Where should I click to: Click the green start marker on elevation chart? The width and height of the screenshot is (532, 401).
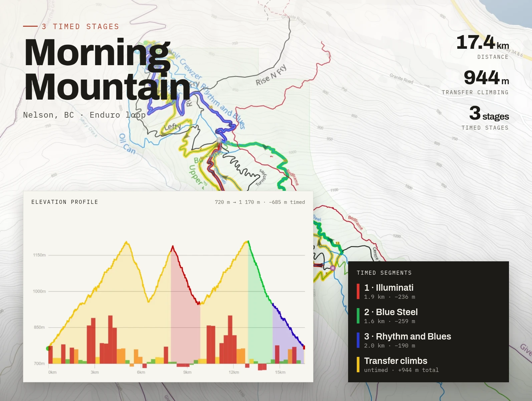48,349
